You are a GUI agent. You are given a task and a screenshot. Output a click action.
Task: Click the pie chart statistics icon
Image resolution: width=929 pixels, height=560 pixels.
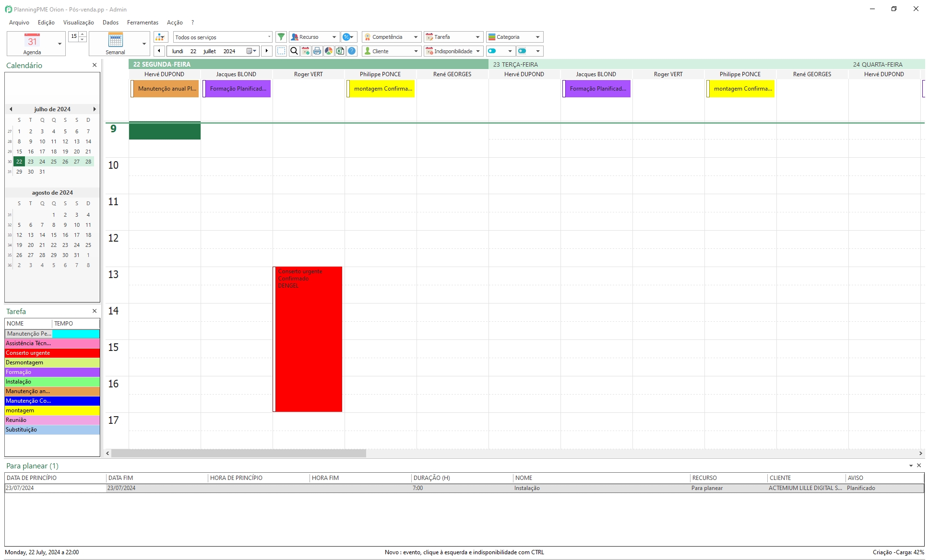coord(329,51)
